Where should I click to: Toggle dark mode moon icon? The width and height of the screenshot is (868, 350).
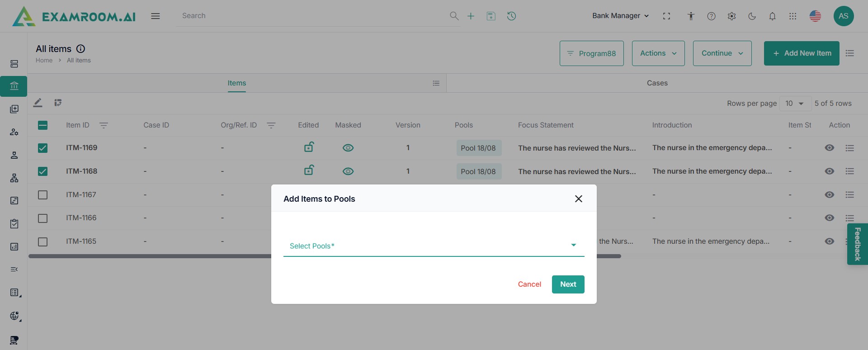pyautogui.click(x=752, y=16)
